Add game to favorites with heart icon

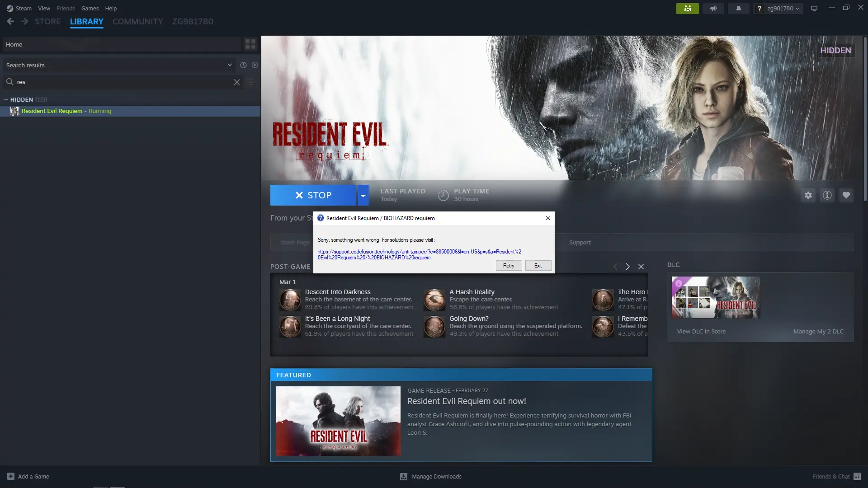click(x=846, y=195)
